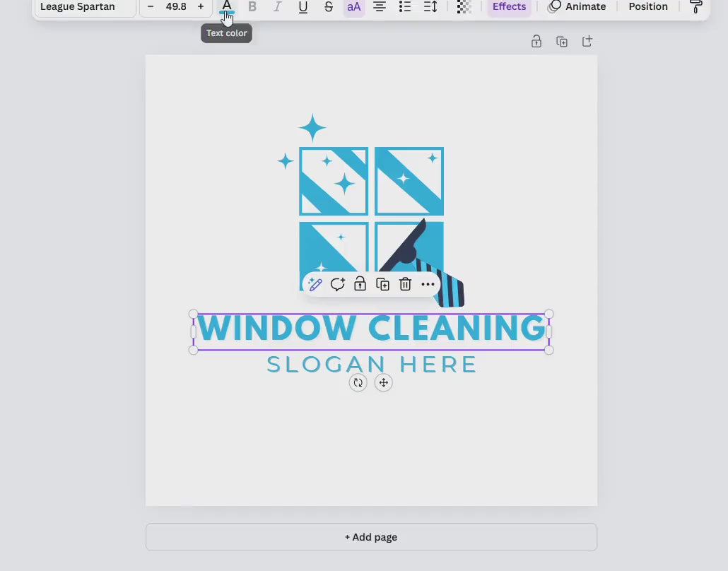The image size is (728, 571).
Task: Edit the 49.8 font size field
Action: tap(176, 6)
